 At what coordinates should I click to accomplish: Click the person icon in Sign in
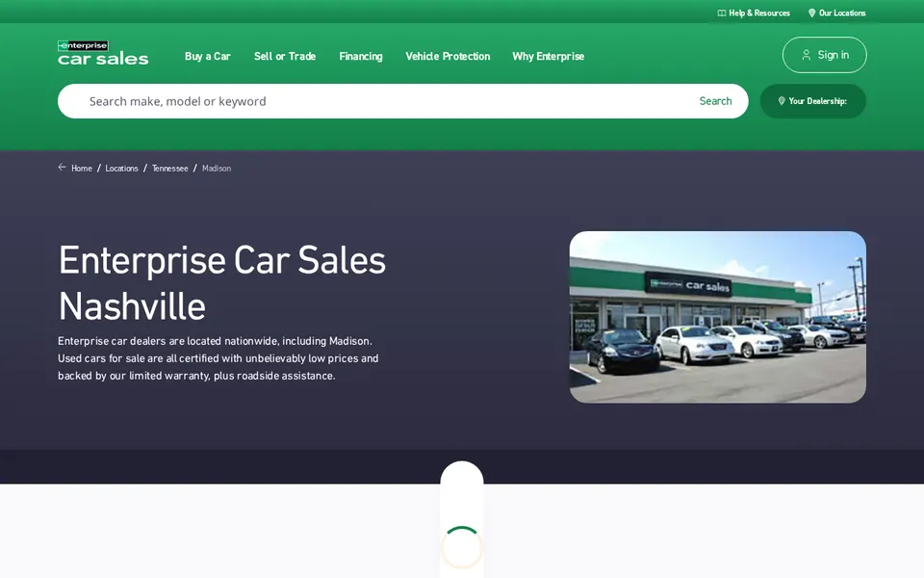click(806, 55)
